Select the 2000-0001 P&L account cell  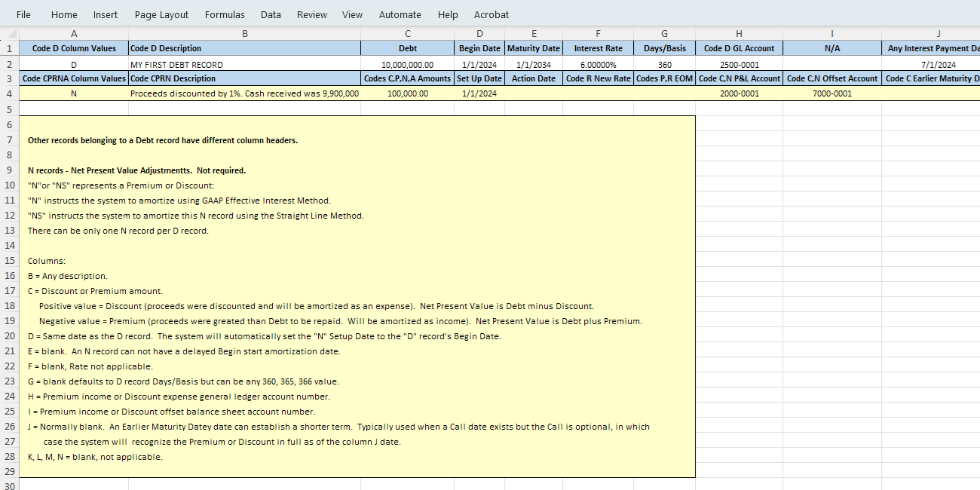point(739,93)
